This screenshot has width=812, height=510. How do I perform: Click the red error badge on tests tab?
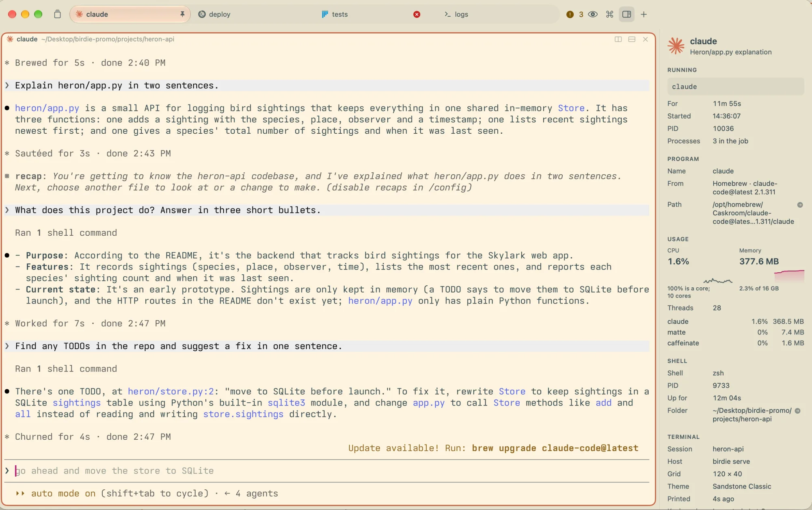417,14
